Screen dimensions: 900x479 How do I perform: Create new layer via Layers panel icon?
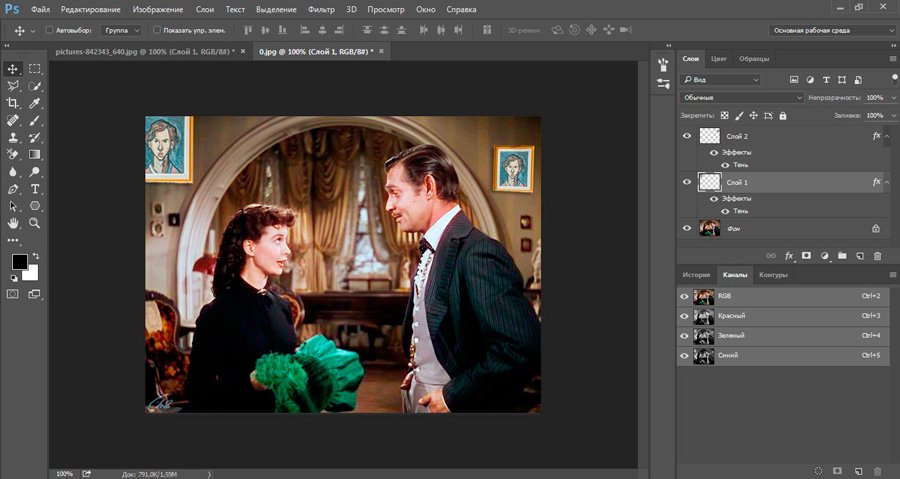pos(859,256)
